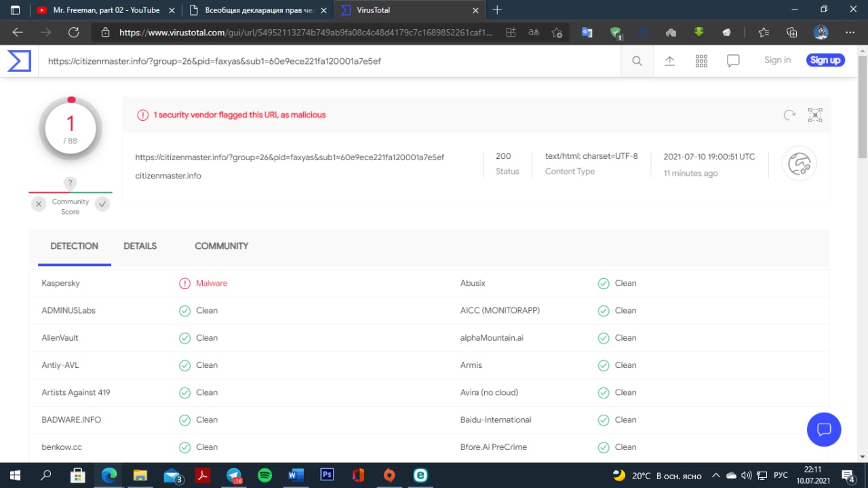Open Word from the taskbar
Screen dimensions: 868x488
click(x=296, y=475)
